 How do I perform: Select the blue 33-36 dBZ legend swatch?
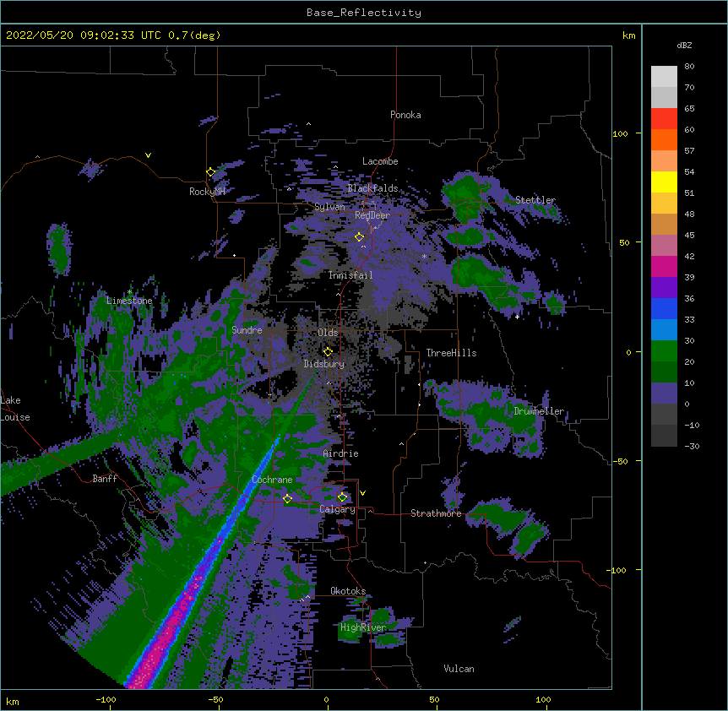(x=664, y=308)
